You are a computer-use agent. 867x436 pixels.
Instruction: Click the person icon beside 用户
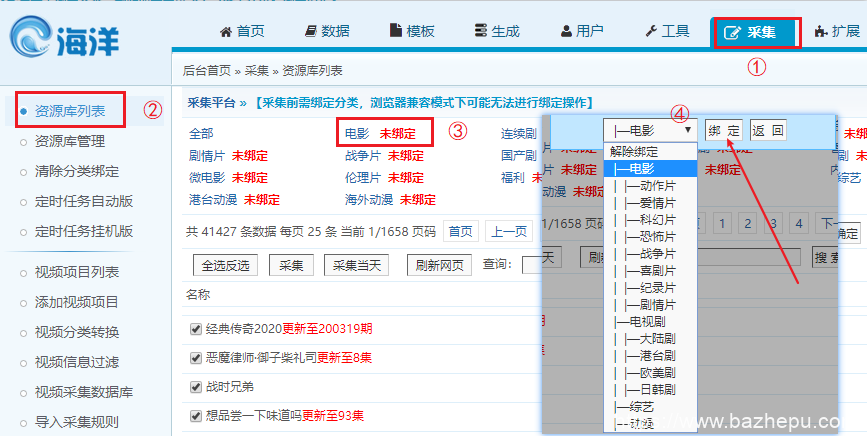coord(567,32)
